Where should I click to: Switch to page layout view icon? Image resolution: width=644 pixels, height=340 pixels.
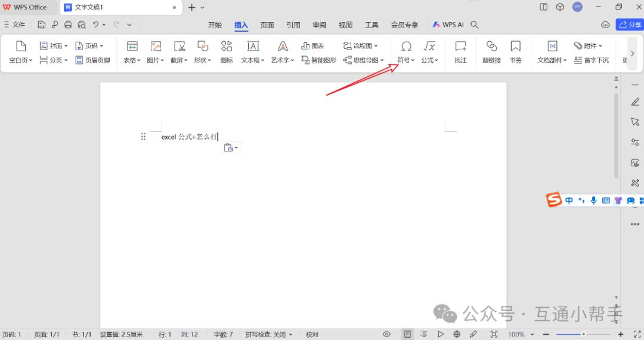[407, 334]
